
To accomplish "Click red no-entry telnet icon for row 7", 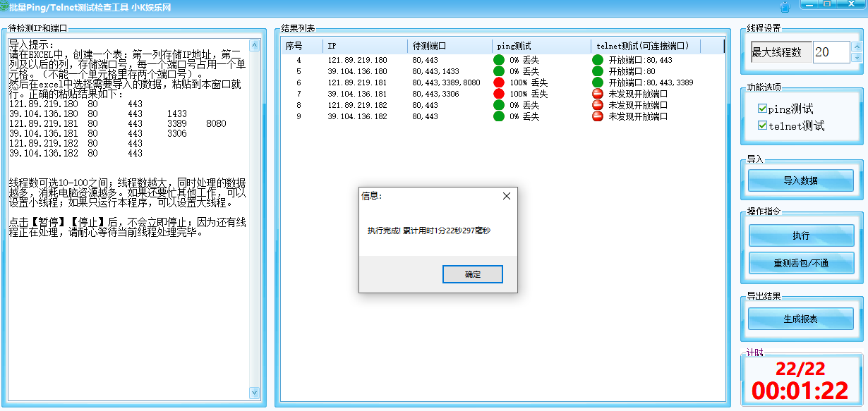I will (x=598, y=94).
